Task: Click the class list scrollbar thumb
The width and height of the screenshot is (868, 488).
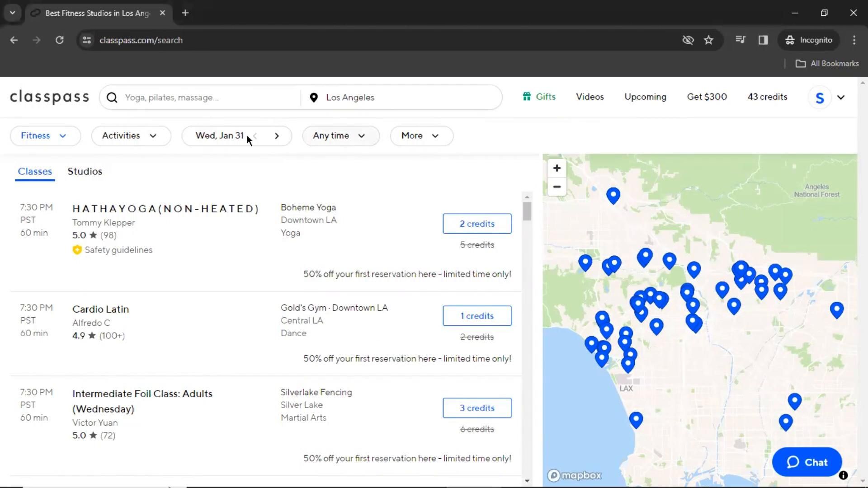Action: [527, 211]
